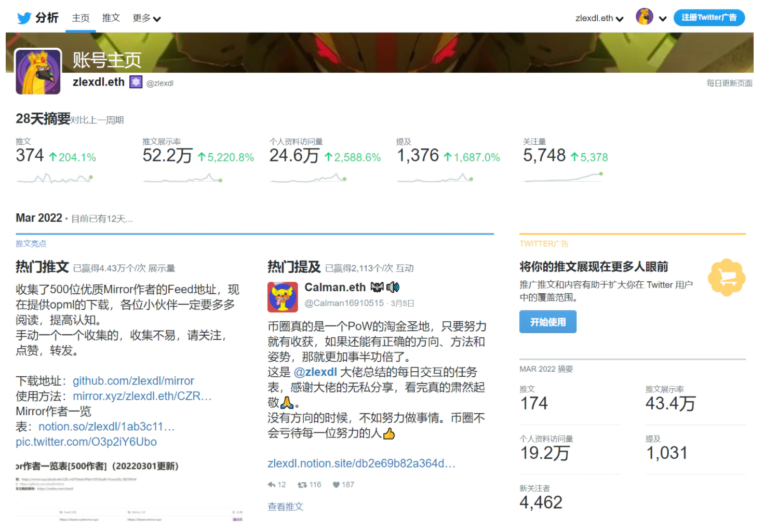Viewport: 777px width, 532px height.
Task: Click the thumbs-up emoji in tweet
Action: pyautogui.click(x=388, y=433)
